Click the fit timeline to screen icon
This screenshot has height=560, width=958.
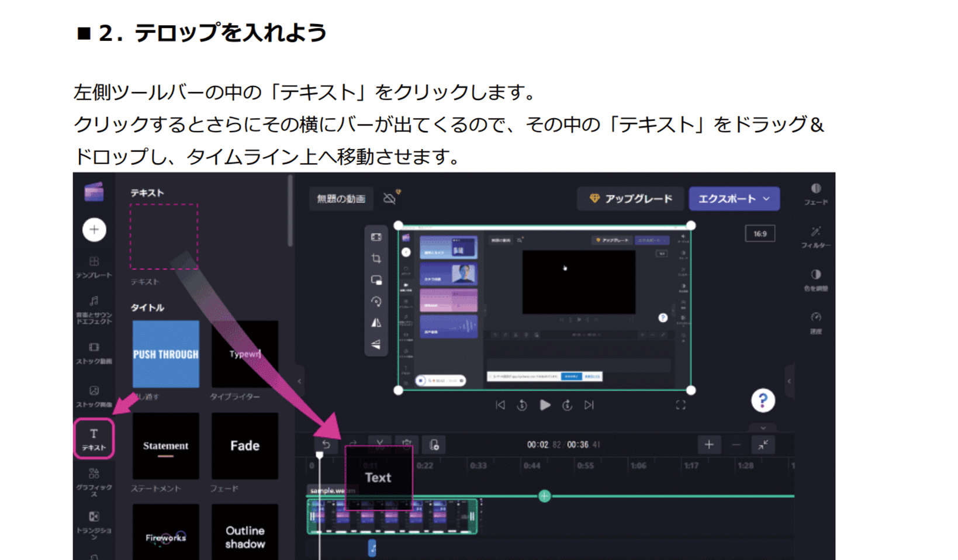(763, 445)
